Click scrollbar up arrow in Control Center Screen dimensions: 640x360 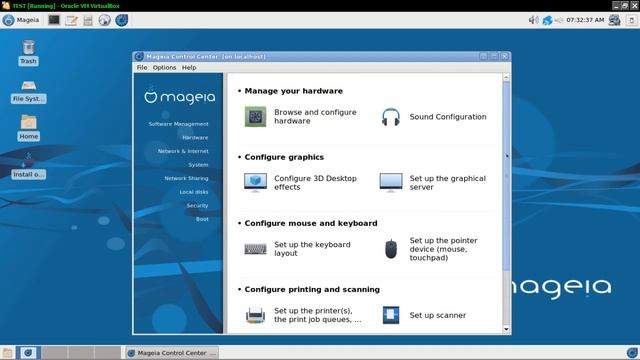(506, 77)
